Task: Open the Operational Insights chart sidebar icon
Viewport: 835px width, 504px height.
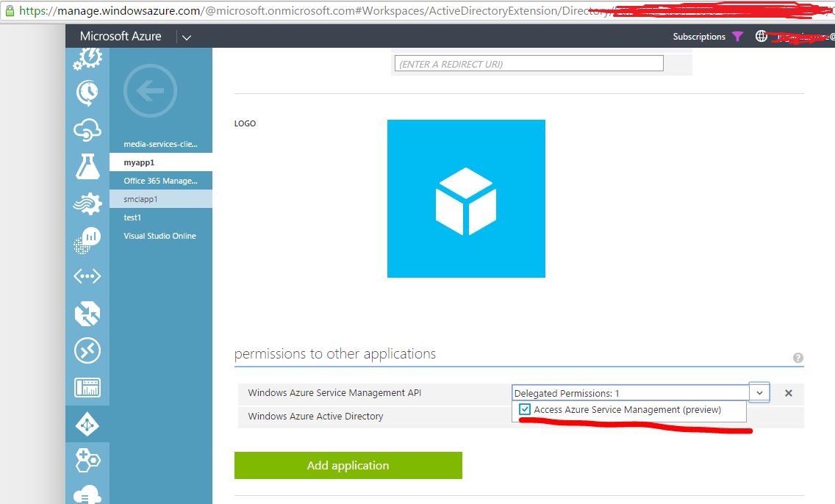Action: pos(87,240)
